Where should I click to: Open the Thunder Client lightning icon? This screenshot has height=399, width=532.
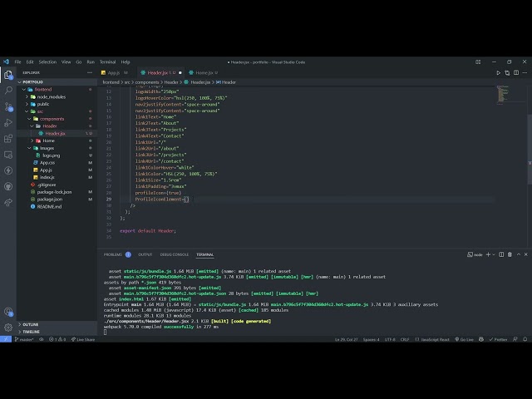pyautogui.click(x=8, y=170)
